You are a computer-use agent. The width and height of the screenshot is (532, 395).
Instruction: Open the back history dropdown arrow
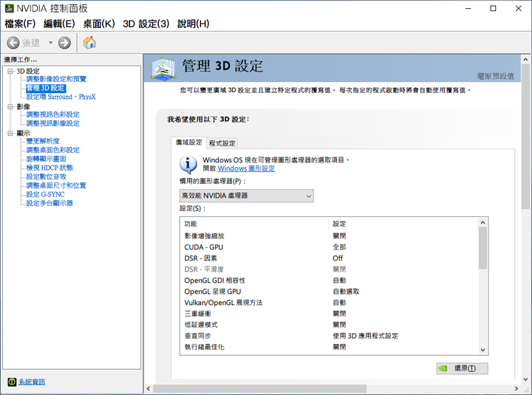click(50, 43)
